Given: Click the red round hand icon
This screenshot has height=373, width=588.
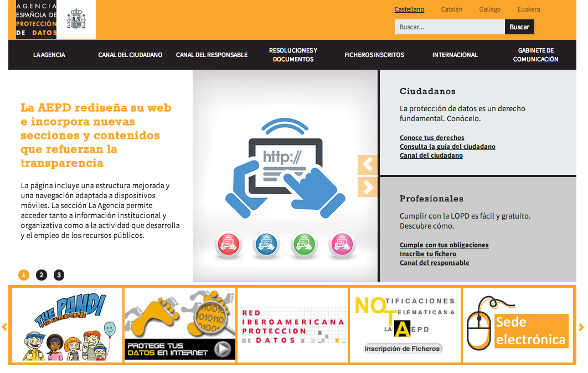Looking at the screenshot, I should point(228,245).
